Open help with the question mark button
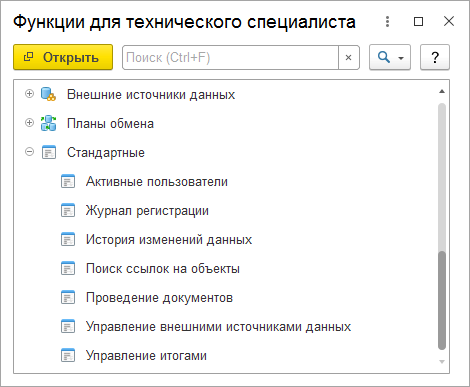Image resolution: width=470 pixels, height=387 pixels. click(435, 57)
